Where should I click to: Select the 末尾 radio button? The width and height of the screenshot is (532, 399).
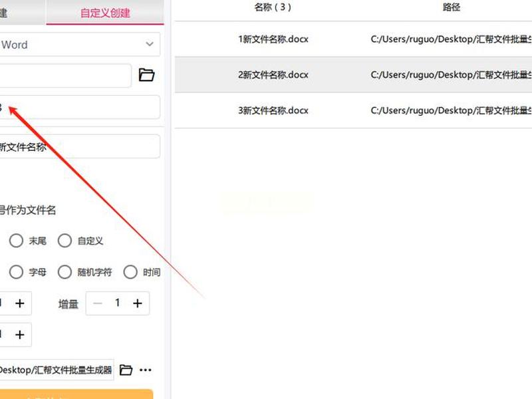16,241
